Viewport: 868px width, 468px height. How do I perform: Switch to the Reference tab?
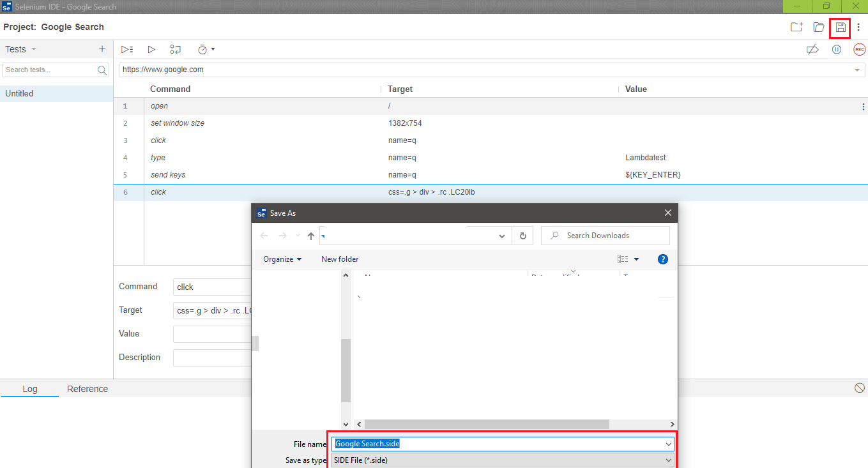pos(87,389)
